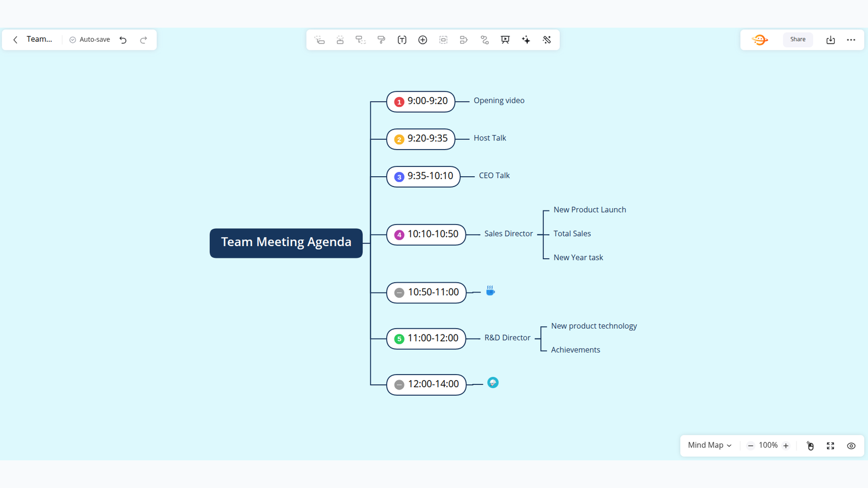Select the 9:35-10:10 node

pos(423,176)
